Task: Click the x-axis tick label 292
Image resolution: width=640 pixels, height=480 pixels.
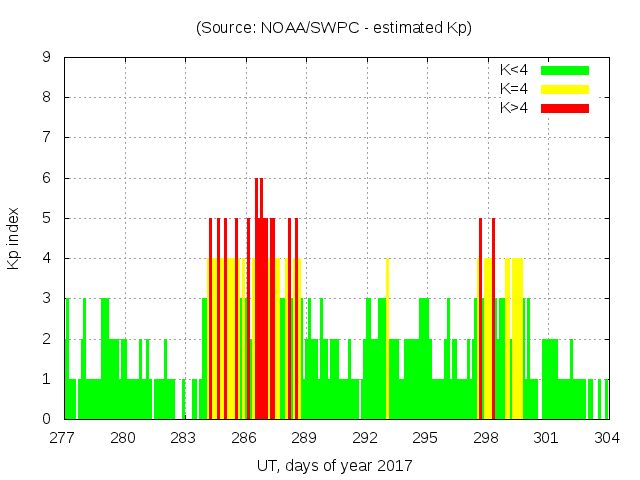Action: pos(365,437)
